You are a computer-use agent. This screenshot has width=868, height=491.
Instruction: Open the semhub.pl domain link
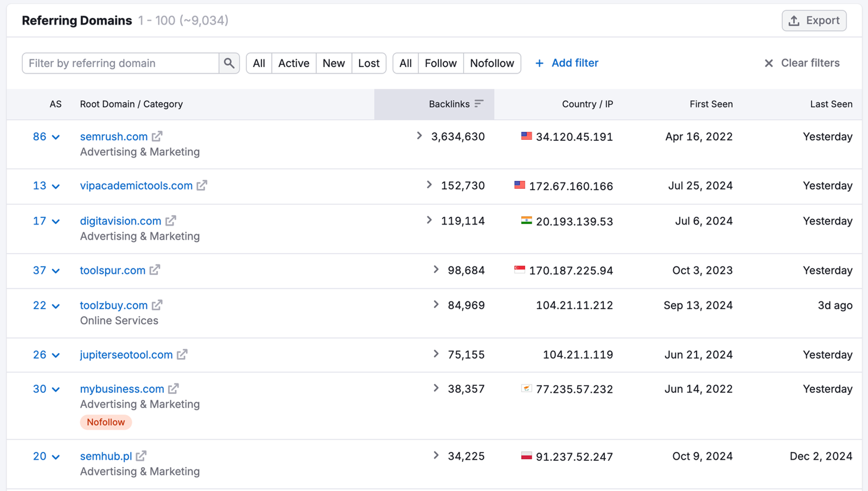106,456
